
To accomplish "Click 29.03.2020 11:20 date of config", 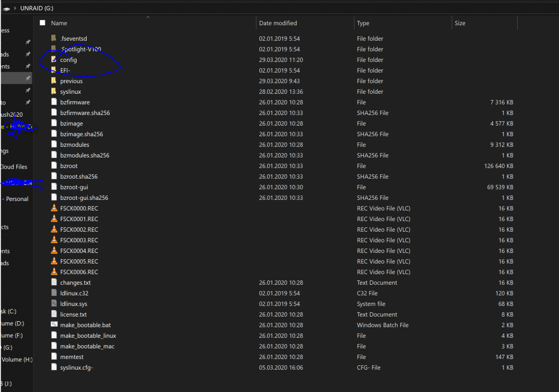I will click(x=281, y=60).
